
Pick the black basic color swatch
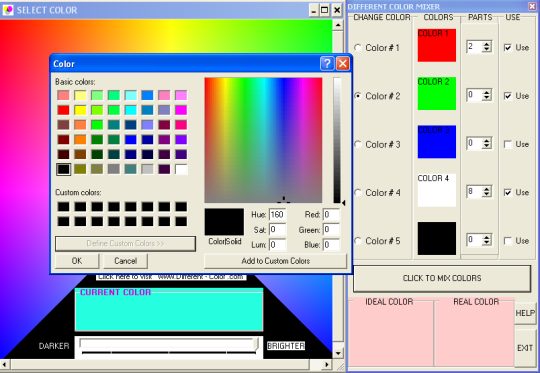point(64,169)
